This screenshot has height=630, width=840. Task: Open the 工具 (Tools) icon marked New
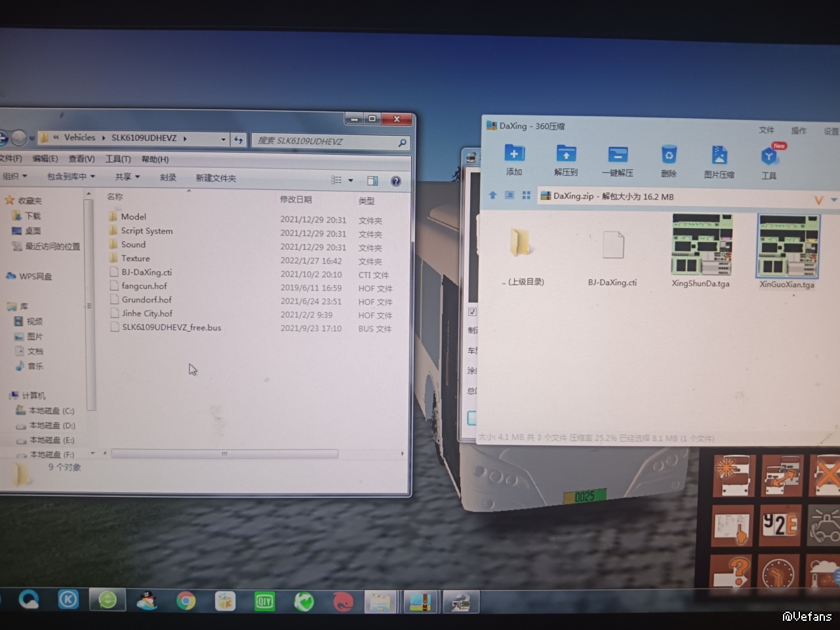(x=769, y=157)
